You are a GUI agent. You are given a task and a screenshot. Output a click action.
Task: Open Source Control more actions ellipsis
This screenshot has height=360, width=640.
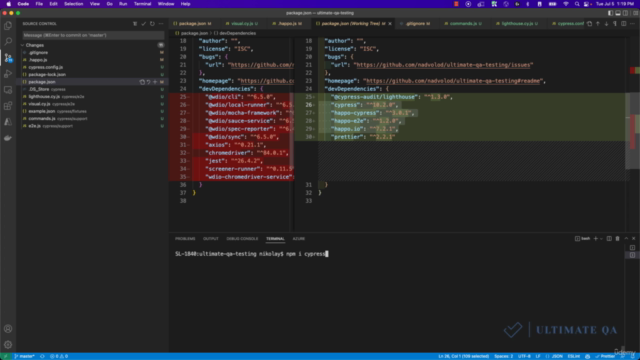[x=161, y=24]
